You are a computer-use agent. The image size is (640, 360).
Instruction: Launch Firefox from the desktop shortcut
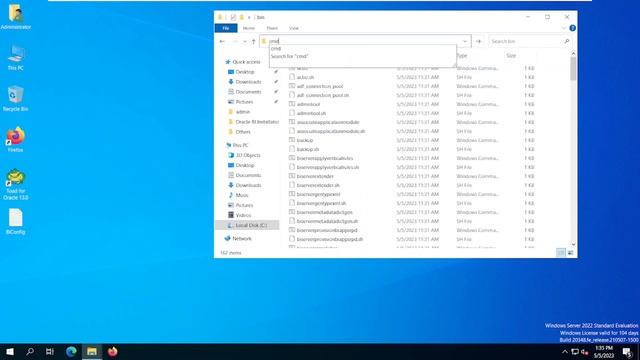[x=16, y=139]
